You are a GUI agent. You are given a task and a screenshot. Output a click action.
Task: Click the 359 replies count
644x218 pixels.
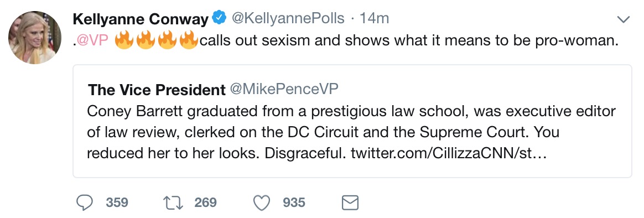117,203
